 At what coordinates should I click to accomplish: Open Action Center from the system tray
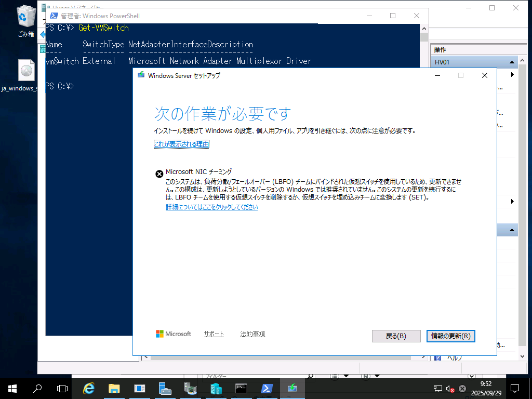(x=515, y=388)
